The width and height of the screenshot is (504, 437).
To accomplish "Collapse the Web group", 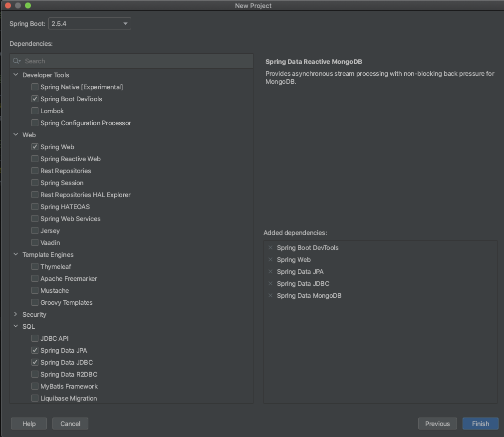I will tap(16, 135).
